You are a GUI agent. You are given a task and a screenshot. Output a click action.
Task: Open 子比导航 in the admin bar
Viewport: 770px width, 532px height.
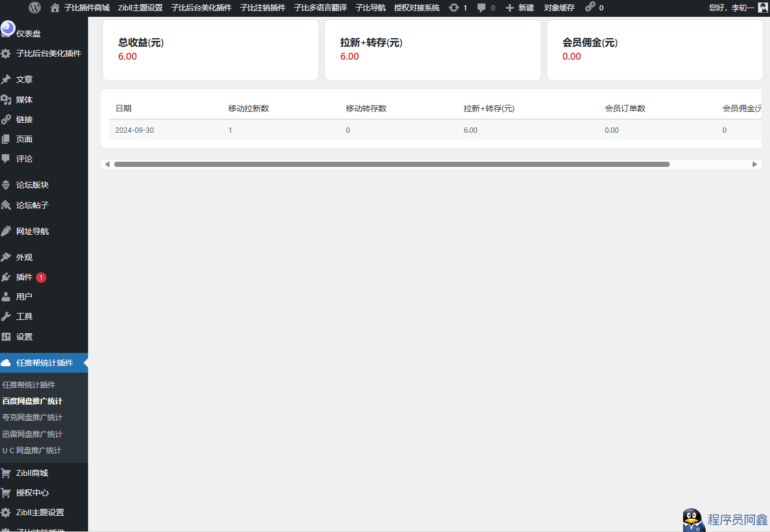pos(371,8)
